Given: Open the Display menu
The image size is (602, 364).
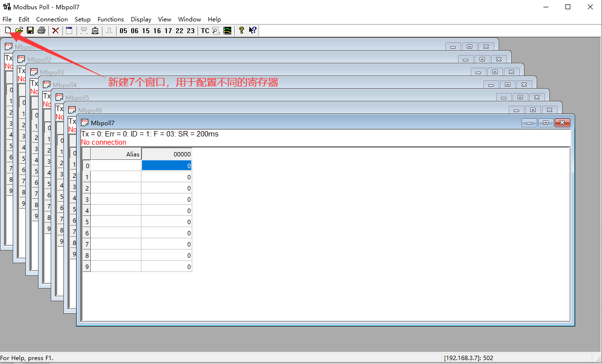Looking at the screenshot, I should [141, 19].
